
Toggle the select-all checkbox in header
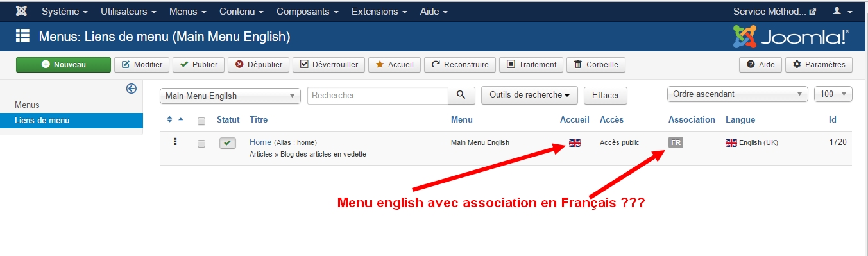point(201,121)
